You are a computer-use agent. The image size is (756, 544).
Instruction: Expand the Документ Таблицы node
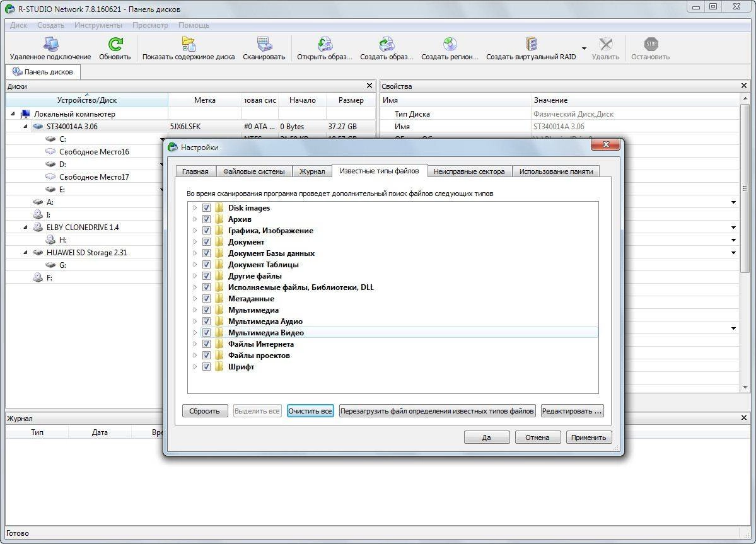pyautogui.click(x=195, y=265)
